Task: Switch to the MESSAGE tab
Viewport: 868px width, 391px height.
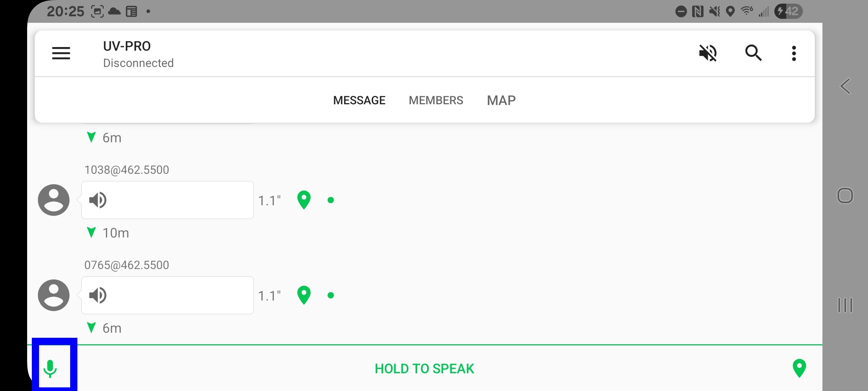Action: click(359, 100)
